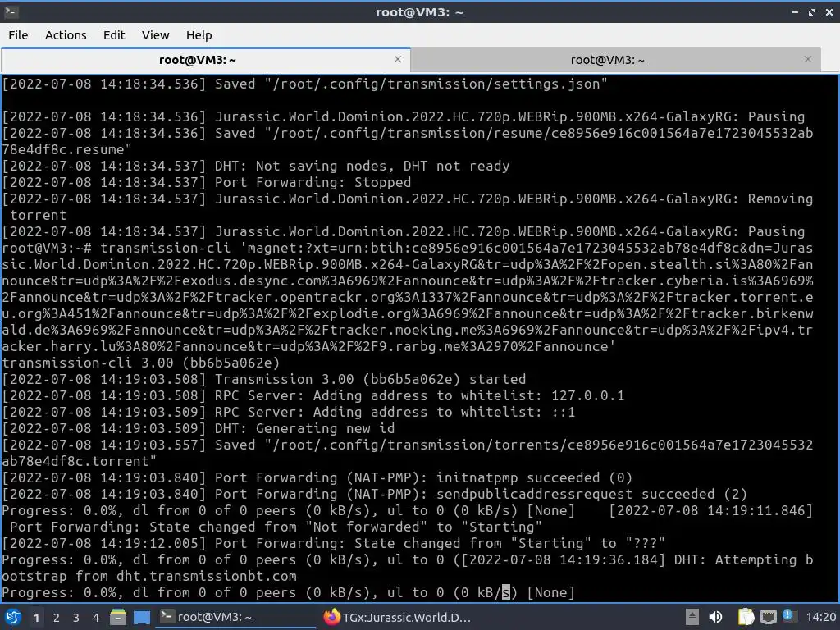This screenshot has height=630, width=840.
Task: Close the first root@VM3 terminal tab
Action: [398, 59]
